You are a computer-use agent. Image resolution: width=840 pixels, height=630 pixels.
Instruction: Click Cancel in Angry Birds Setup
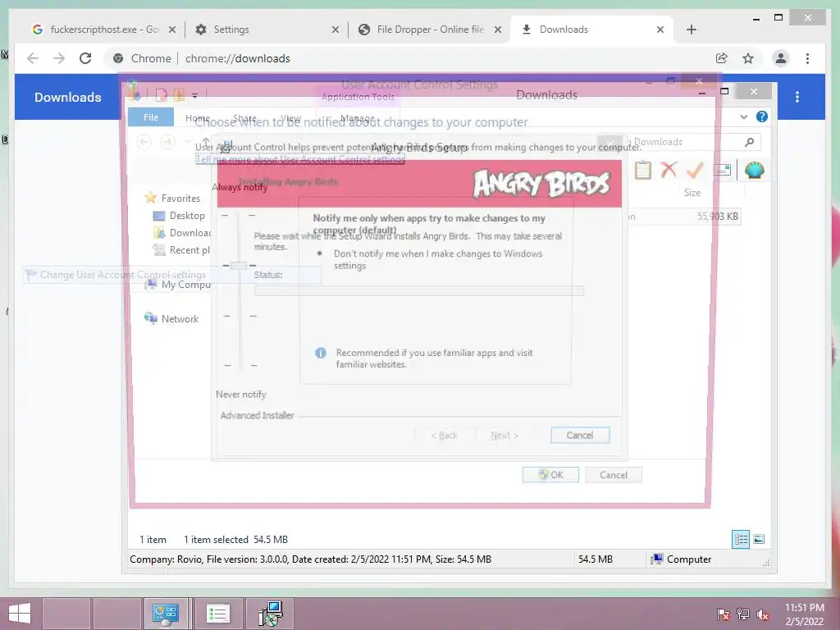coord(580,435)
